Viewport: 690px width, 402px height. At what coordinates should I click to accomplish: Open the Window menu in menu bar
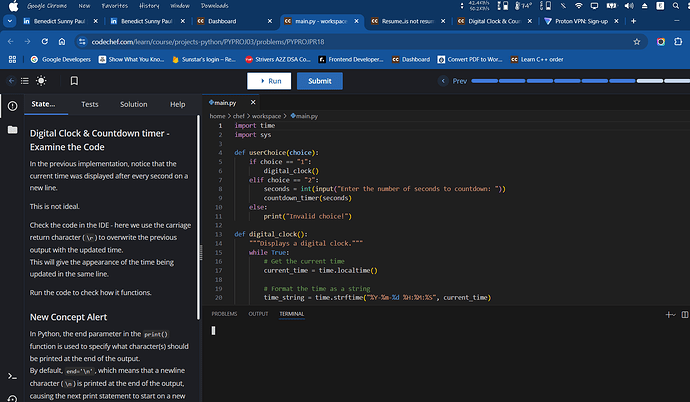[x=180, y=6]
